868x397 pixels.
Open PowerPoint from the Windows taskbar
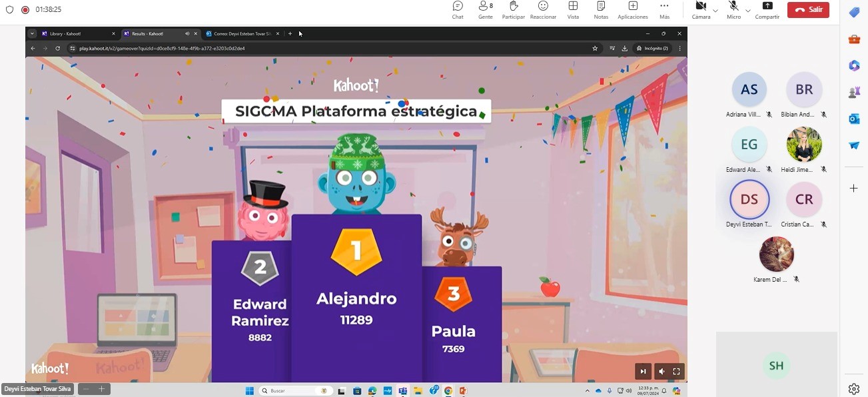tap(462, 390)
